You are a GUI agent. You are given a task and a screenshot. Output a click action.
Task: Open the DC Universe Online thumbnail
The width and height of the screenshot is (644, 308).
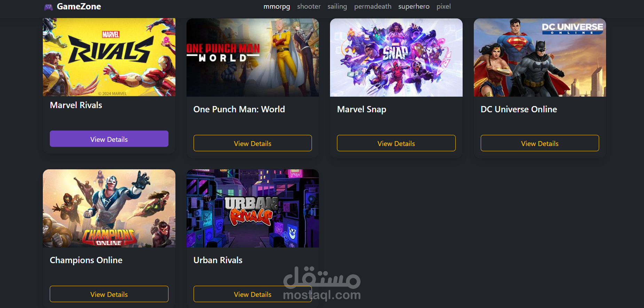coord(540,57)
